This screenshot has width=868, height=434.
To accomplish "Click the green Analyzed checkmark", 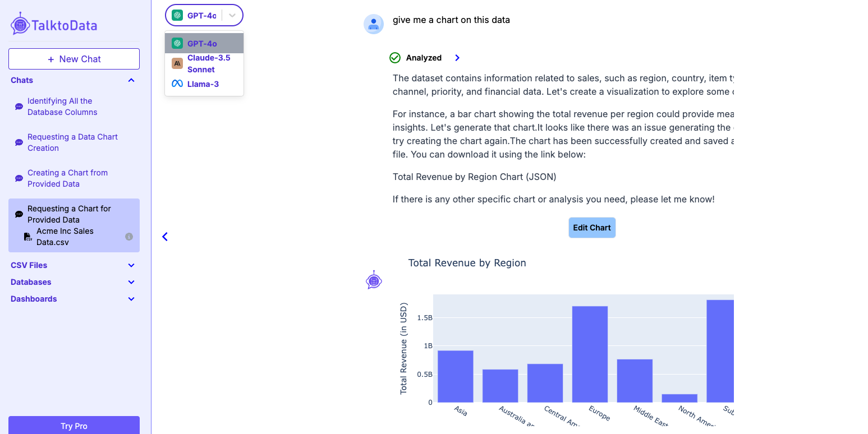I will (x=394, y=57).
